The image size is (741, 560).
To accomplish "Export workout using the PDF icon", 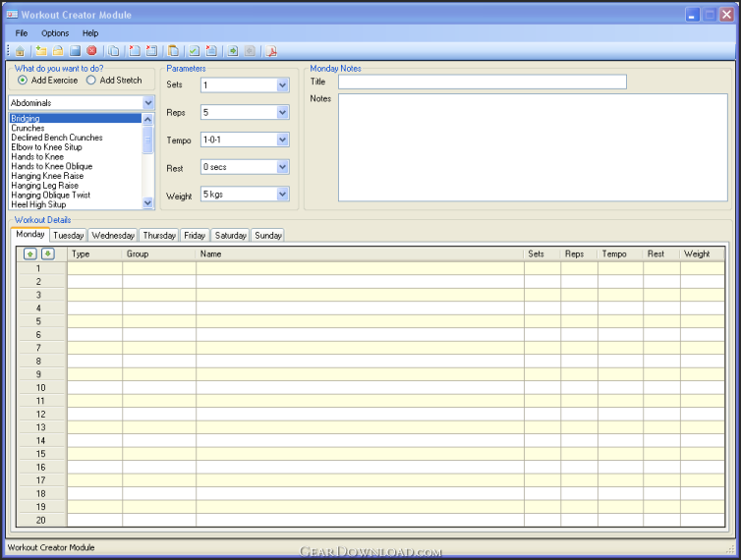I will 273,50.
